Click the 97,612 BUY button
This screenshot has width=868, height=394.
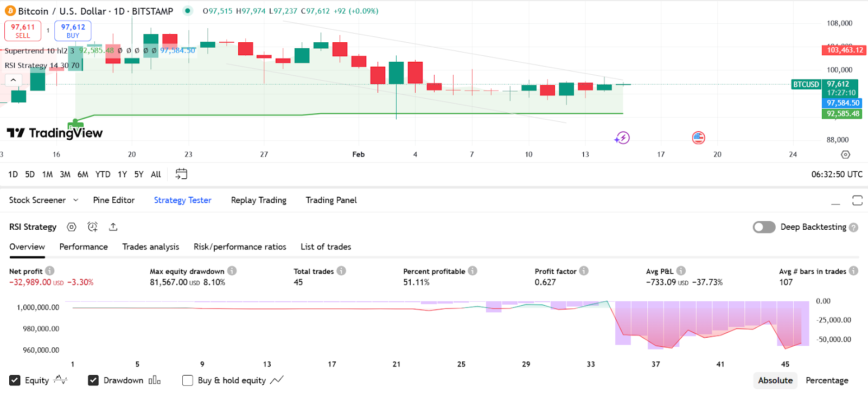pyautogui.click(x=73, y=31)
